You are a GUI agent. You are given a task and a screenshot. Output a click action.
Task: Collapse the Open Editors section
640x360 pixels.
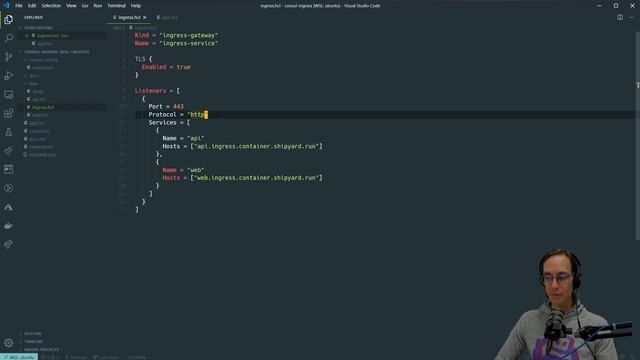point(38,28)
